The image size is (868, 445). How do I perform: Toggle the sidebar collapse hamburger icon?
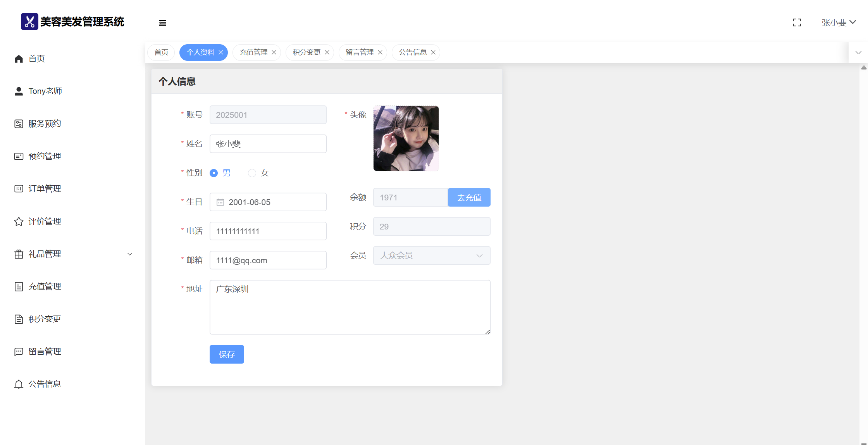pos(162,23)
